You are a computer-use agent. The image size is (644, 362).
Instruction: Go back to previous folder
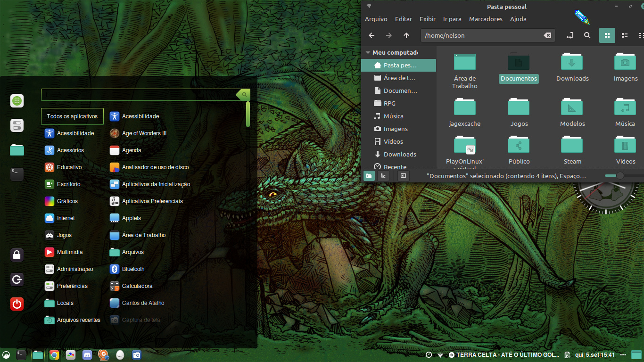(x=372, y=35)
